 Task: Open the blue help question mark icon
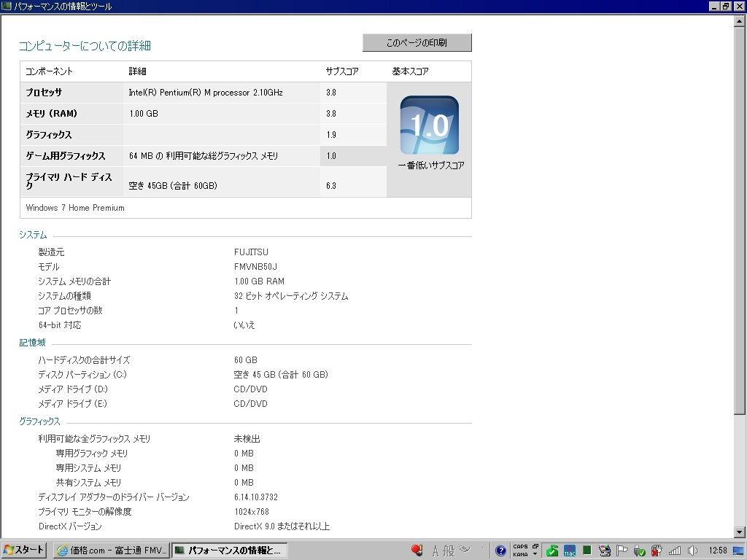click(x=500, y=551)
